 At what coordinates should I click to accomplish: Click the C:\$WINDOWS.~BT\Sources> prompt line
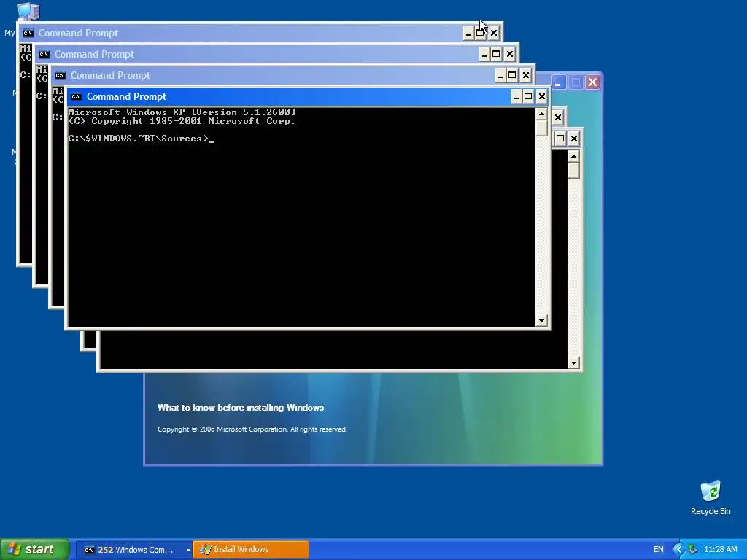point(141,139)
